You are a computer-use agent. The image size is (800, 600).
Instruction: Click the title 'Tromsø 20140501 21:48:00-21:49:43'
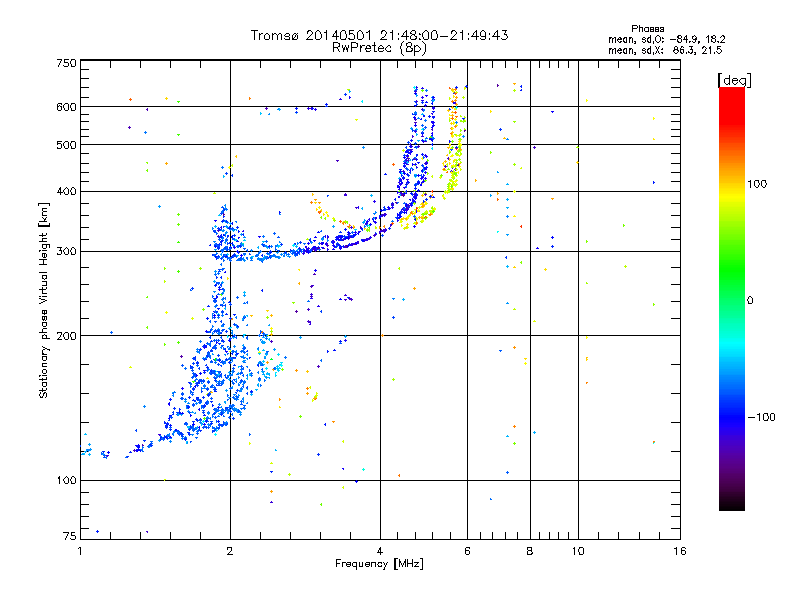(x=379, y=35)
